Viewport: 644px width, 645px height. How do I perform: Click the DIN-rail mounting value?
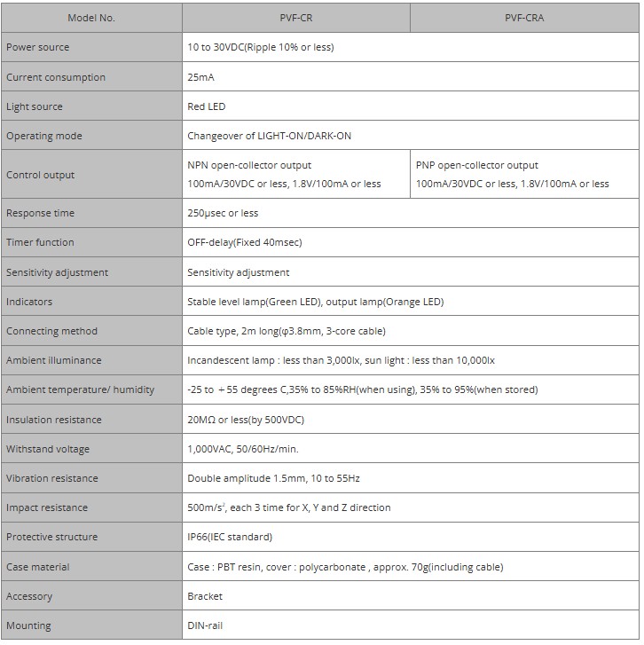coord(205,625)
